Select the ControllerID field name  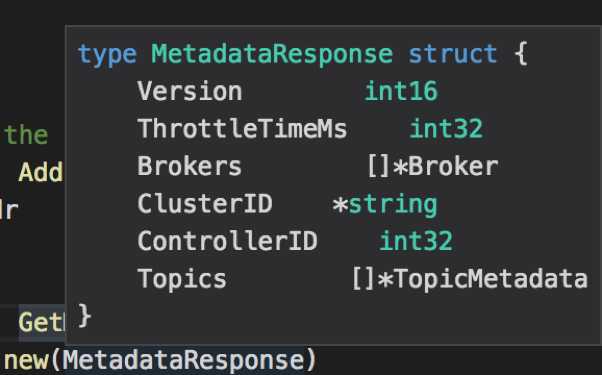pyautogui.click(x=227, y=241)
